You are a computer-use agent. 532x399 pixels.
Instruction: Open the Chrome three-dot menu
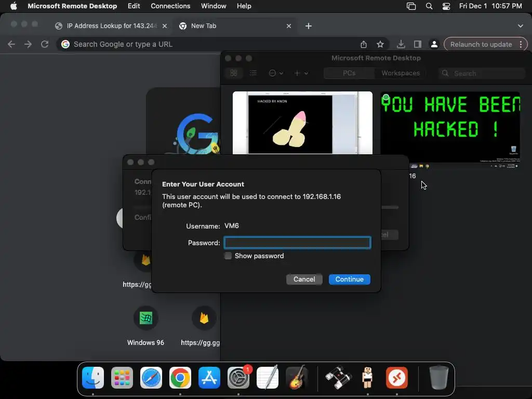(521, 45)
